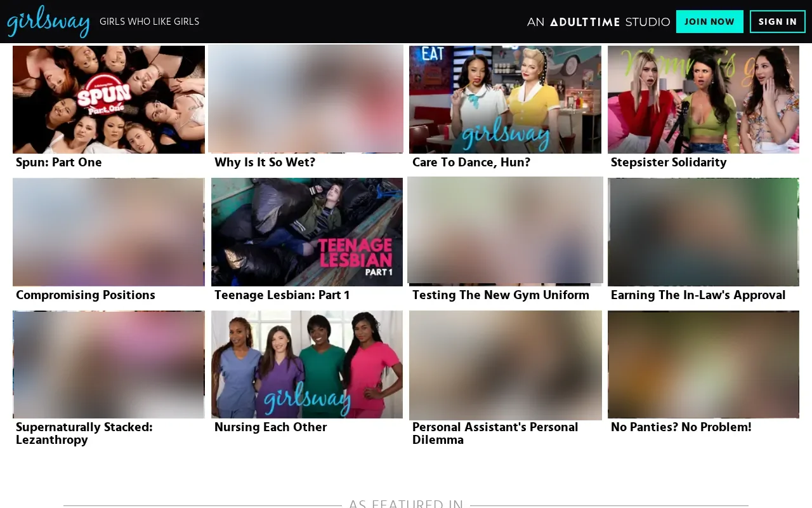Open 'Supernaturally Stacked: Lezanthropy' title link
Screen dimensions: 812x508
[84, 434]
